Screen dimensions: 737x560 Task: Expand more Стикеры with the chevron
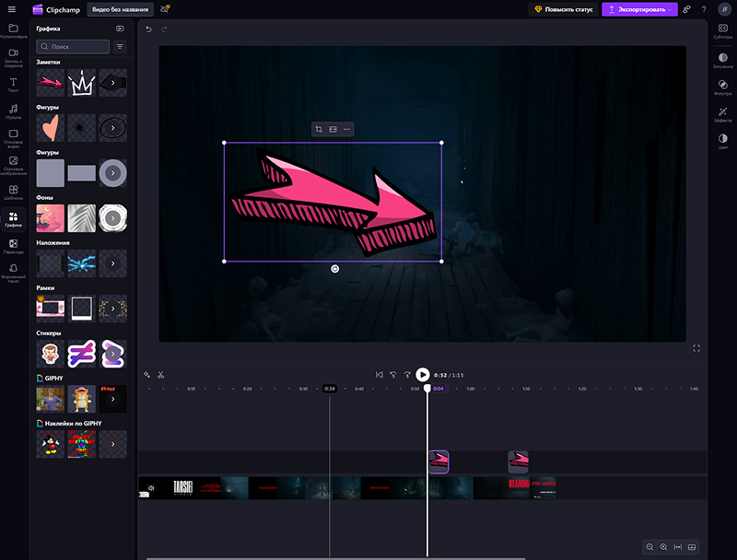coord(112,353)
